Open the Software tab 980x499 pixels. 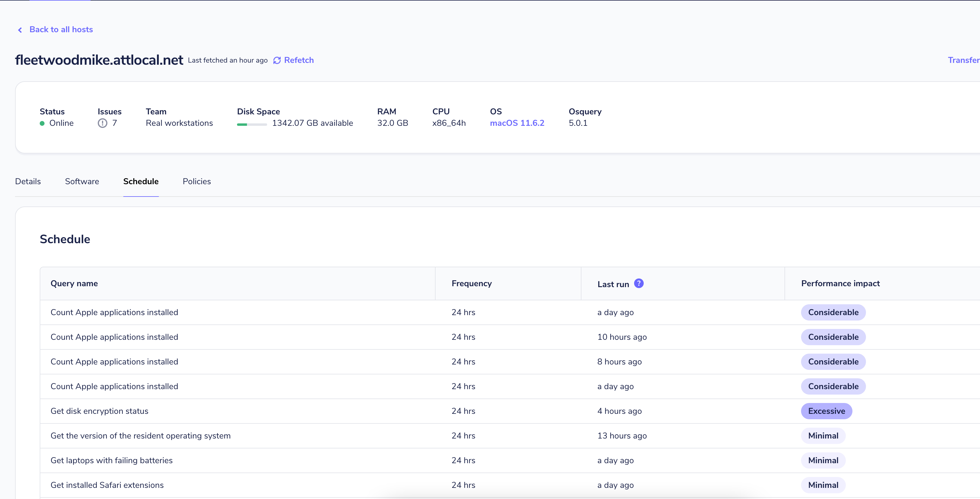pyautogui.click(x=82, y=181)
